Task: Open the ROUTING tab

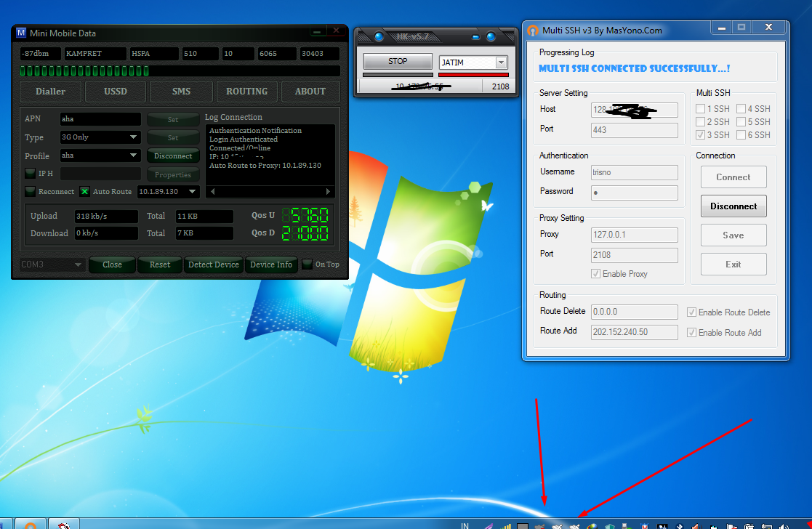Action: pyautogui.click(x=247, y=91)
